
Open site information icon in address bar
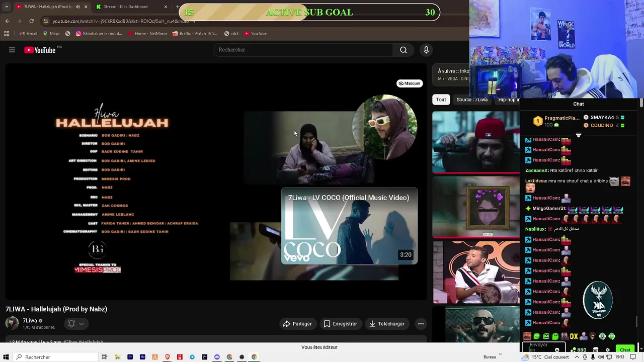click(46, 21)
